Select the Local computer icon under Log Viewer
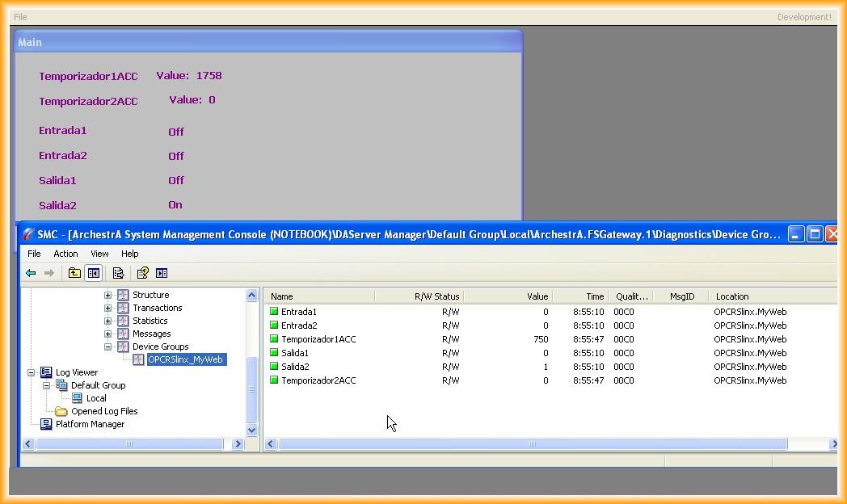This screenshot has height=504, width=847. [77, 398]
